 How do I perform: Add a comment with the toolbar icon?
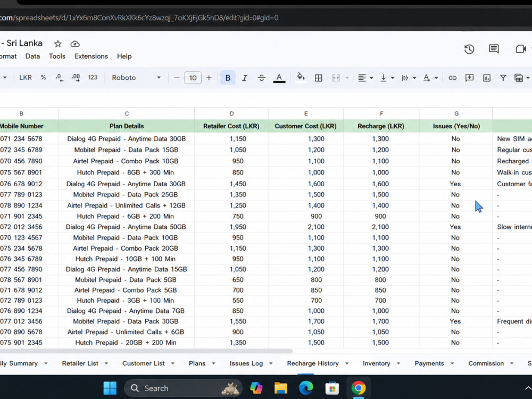pos(469,78)
